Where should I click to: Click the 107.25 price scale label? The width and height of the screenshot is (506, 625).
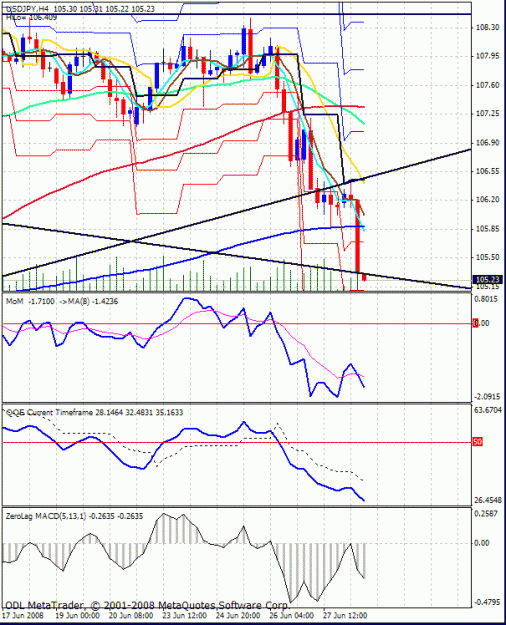click(487, 114)
